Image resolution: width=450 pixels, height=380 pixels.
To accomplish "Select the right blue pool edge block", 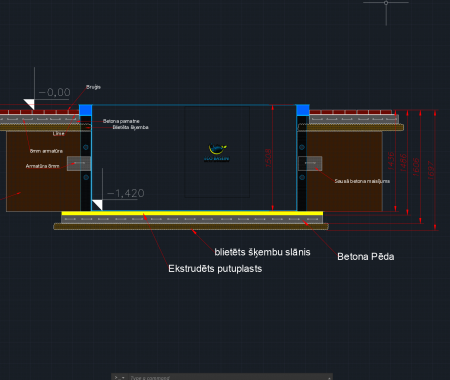I will 303,110.
